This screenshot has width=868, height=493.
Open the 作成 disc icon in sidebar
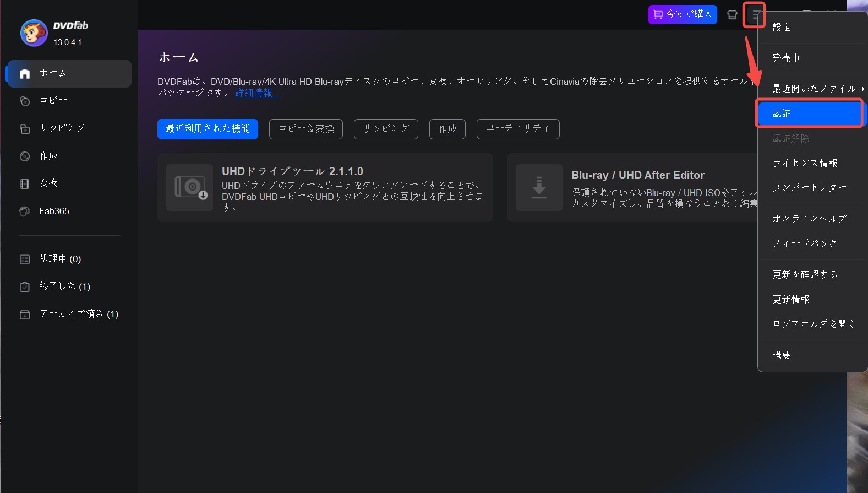pos(25,156)
